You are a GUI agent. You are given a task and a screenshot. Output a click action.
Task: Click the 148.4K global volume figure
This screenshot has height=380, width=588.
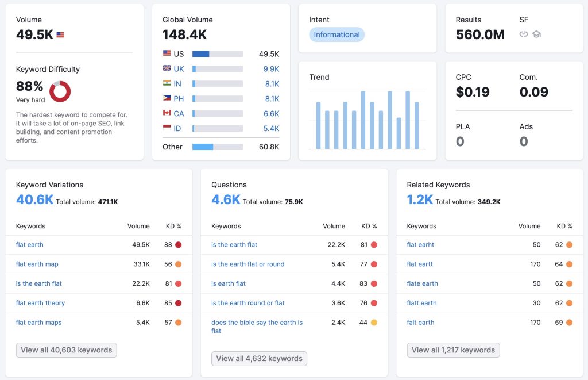(184, 34)
